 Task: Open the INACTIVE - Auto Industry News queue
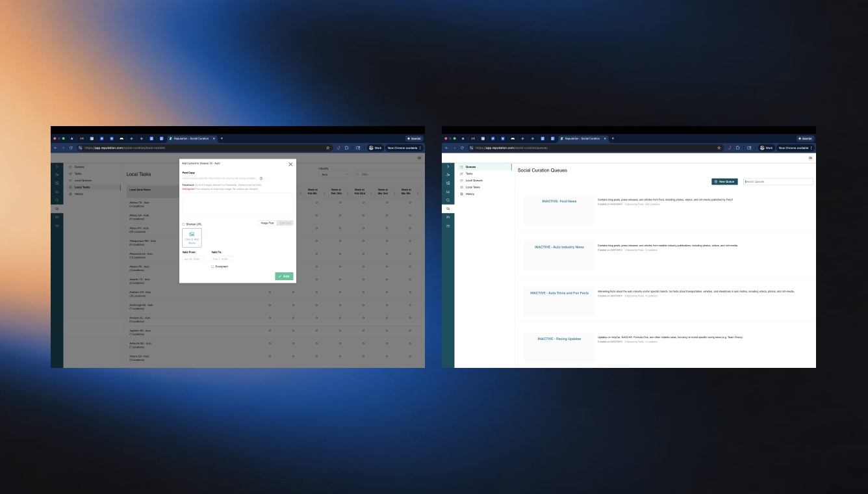pyautogui.click(x=559, y=247)
